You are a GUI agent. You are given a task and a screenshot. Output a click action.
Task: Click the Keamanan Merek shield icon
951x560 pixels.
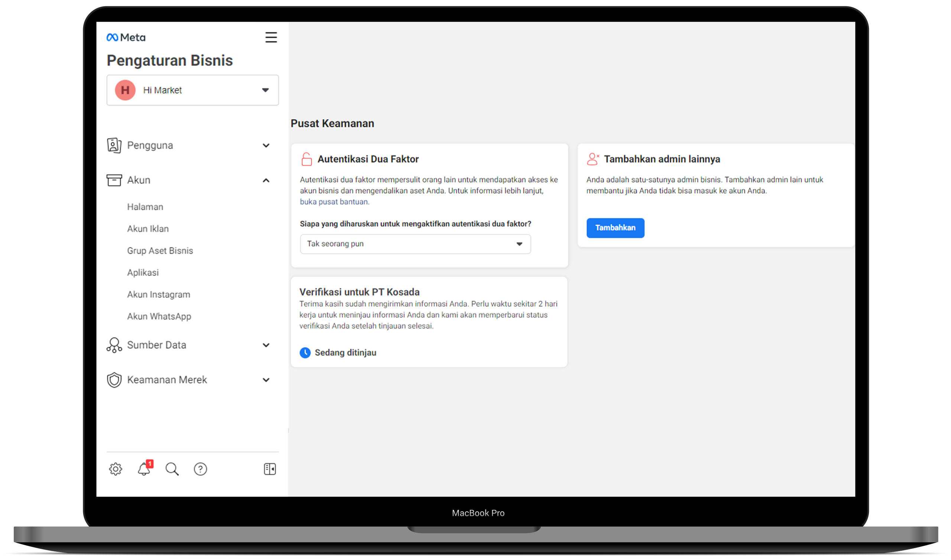coord(114,380)
